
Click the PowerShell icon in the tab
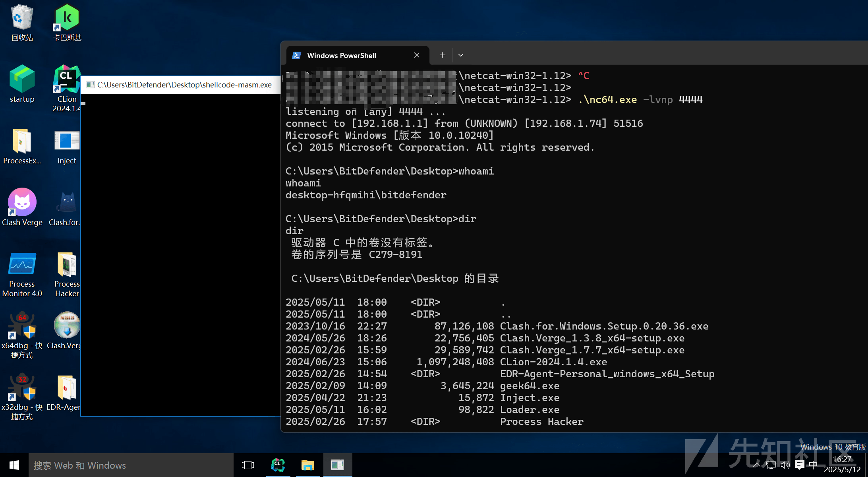(x=296, y=55)
